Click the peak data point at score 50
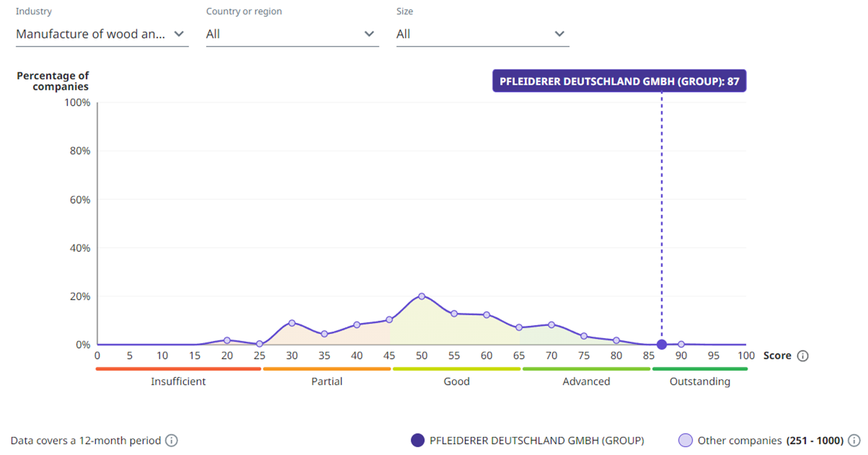Screen dimensions: 868x455 pyautogui.click(x=422, y=296)
